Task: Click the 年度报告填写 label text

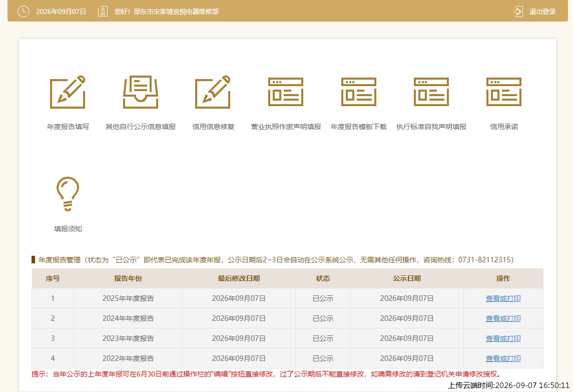Action: click(x=68, y=127)
